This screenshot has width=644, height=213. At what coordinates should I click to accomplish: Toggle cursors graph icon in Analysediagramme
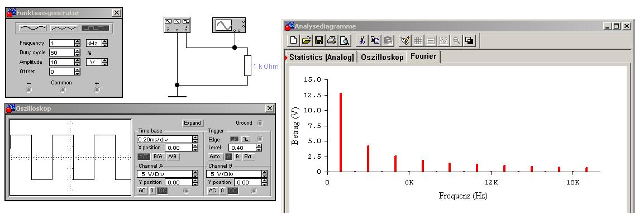click(x=443, y=40)
